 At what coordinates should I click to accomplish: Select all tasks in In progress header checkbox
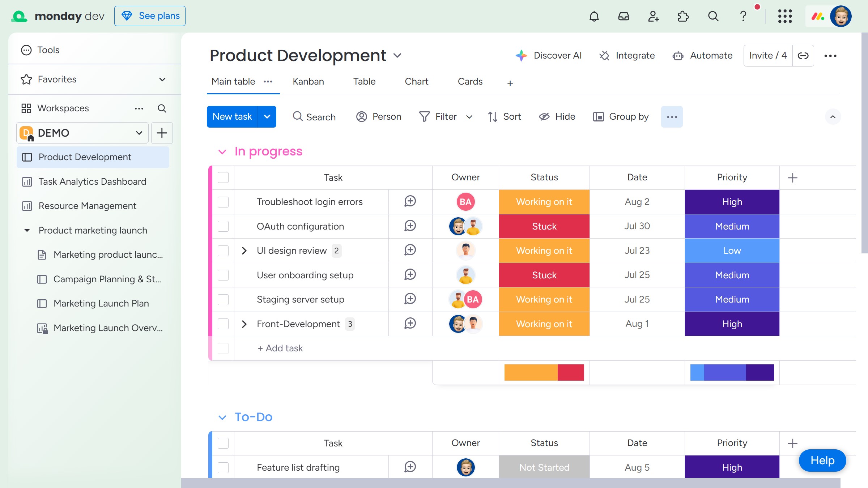(223, 177)
